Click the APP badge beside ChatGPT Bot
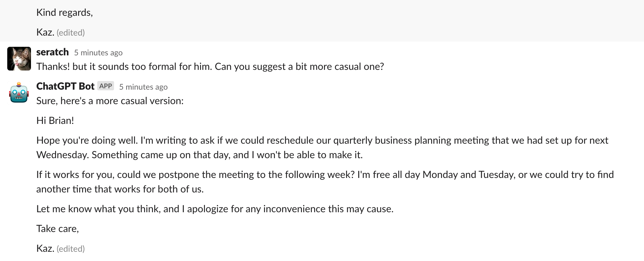The width and height of the screenshot is (644, 261). point(105,86)
